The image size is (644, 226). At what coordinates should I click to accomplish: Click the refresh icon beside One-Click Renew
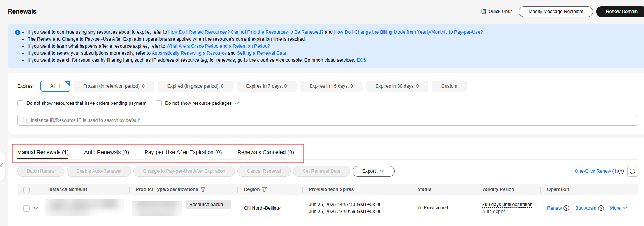[633, 171]
